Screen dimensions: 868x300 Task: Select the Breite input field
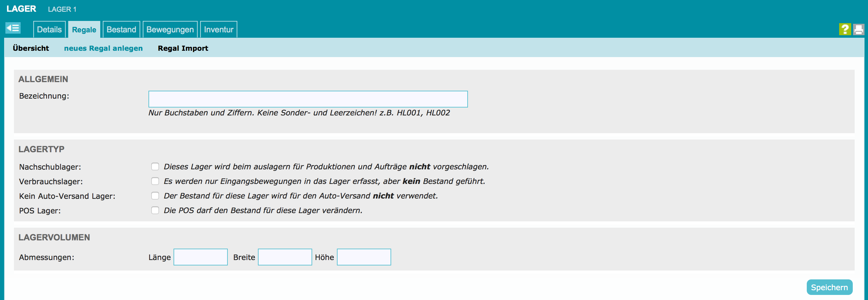click(285, 257)
